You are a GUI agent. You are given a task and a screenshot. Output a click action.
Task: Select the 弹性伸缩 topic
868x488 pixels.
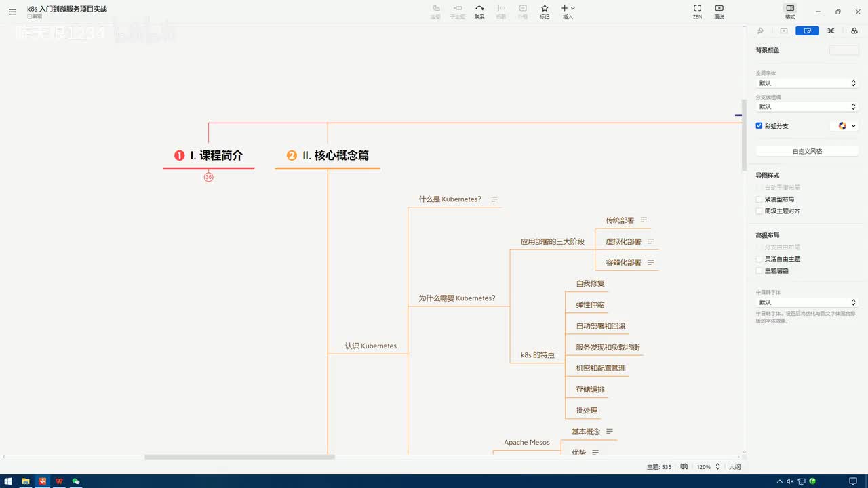(x=590, y=305)
